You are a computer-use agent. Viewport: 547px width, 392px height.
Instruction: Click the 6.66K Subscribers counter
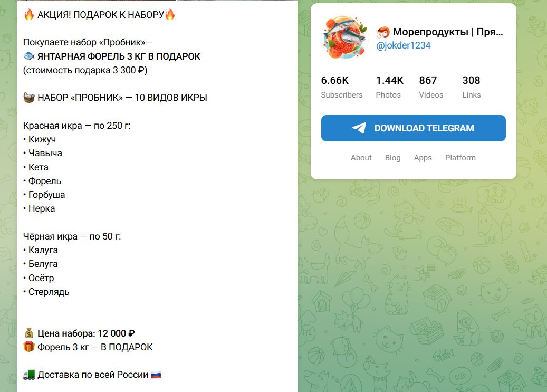coord(341,87)
